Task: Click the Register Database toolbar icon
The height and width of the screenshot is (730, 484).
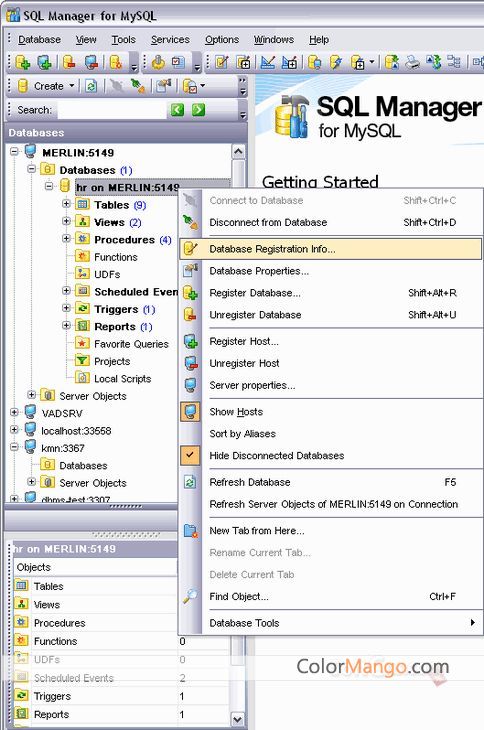Action: pyautogui.click(x=22, y=62)
